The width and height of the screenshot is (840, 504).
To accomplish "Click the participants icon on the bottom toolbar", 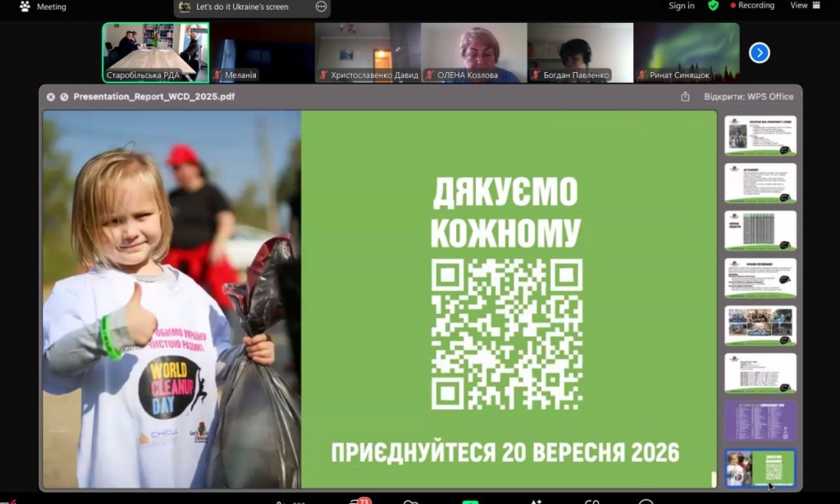I will tap(283, 500).
